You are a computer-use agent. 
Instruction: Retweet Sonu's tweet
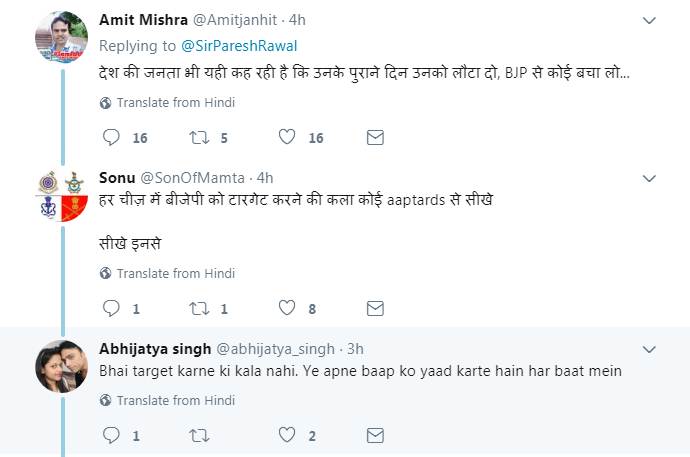[x=199, y=308]
